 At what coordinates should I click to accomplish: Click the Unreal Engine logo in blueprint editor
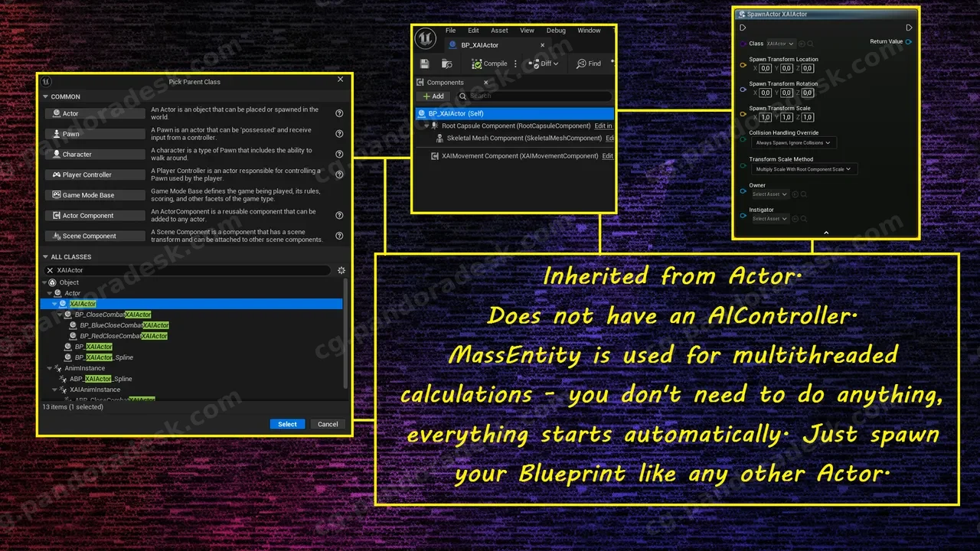coord(425,38)
